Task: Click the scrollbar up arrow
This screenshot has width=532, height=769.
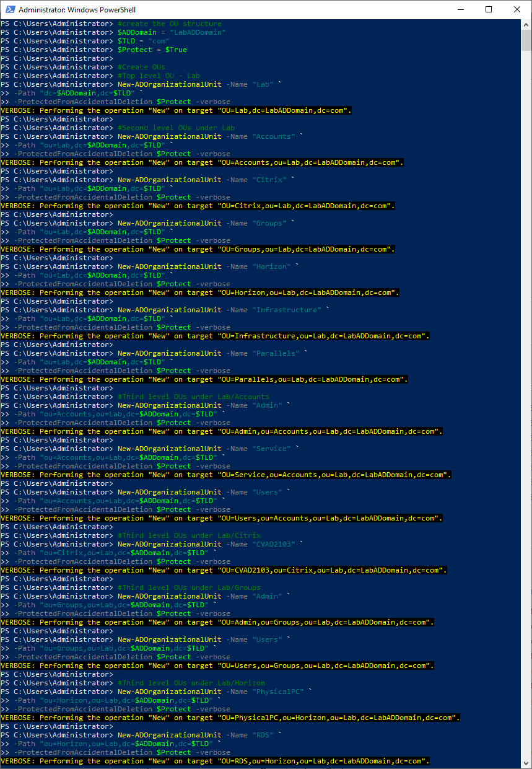Action: (526, 24)
